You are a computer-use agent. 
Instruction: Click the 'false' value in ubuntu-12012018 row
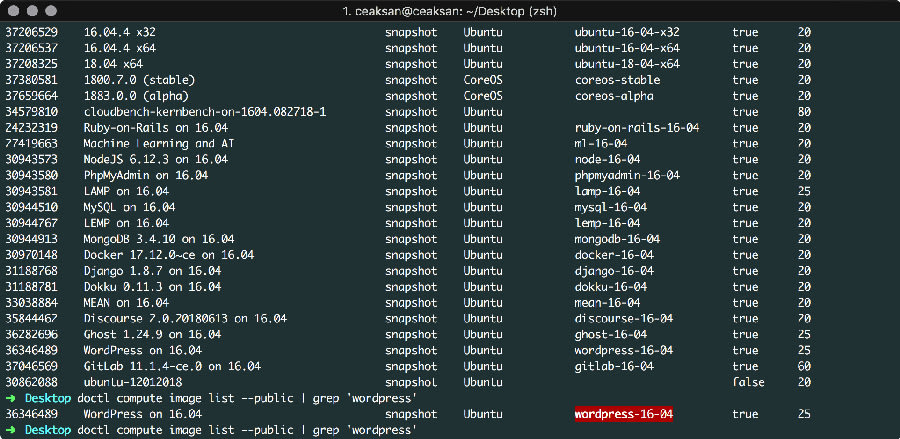click(x=748, y=382)
